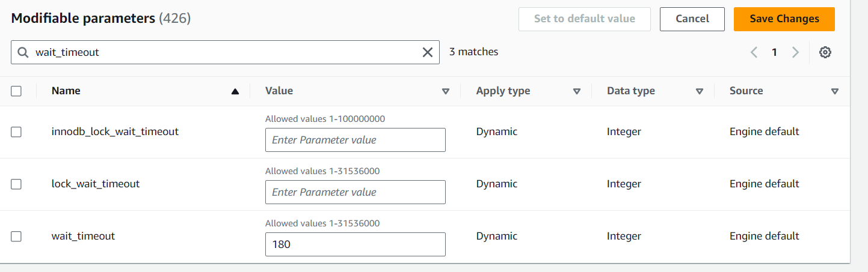
Task: Select all parameters header checkbox
Action: coord(16,91)
